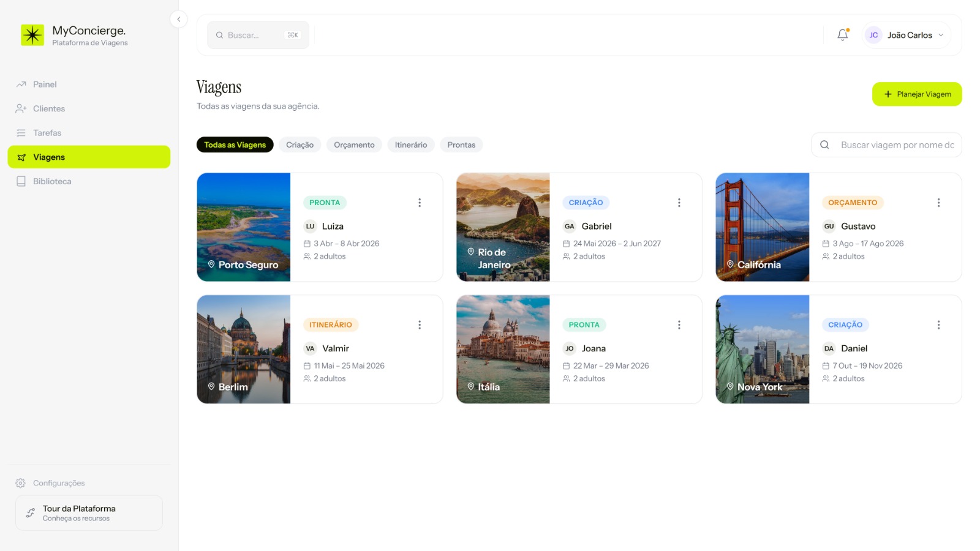Open Tarefas in the sidebar
Viewport: 980px width, 551px height.
click(x=89, y=133)
